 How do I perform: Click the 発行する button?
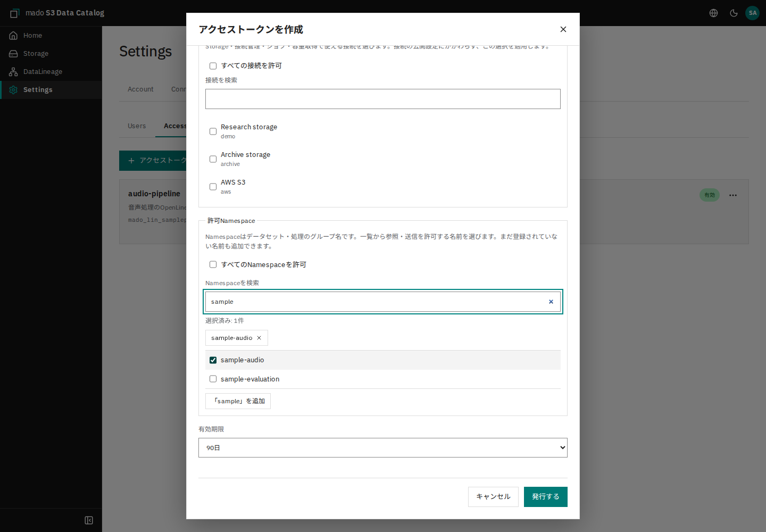[546, 497]
